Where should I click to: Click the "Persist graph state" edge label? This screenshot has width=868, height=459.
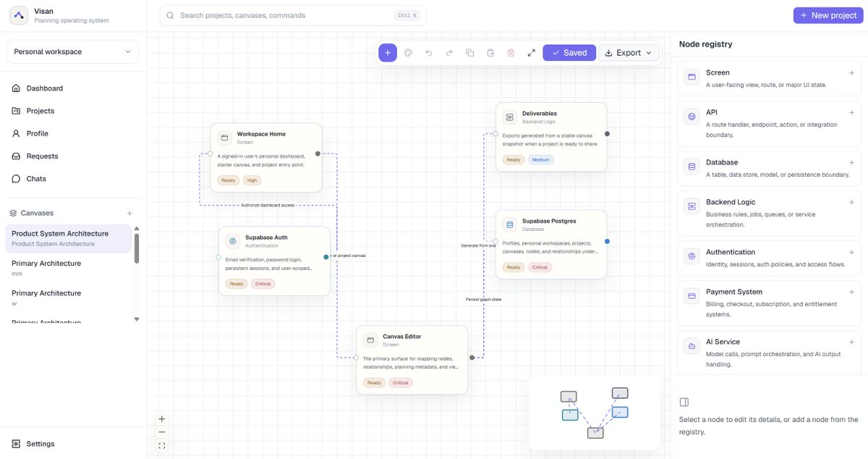(483, 299)
